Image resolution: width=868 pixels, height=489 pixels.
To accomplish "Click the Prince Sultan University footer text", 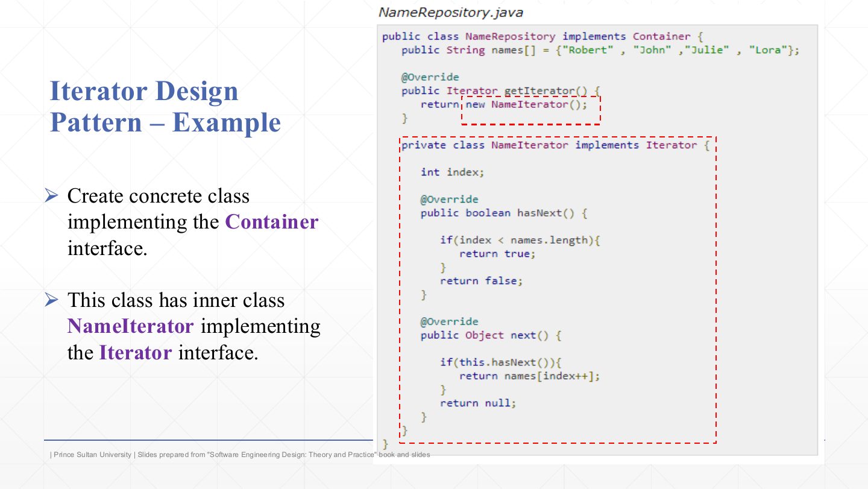I will coord(240,455).
